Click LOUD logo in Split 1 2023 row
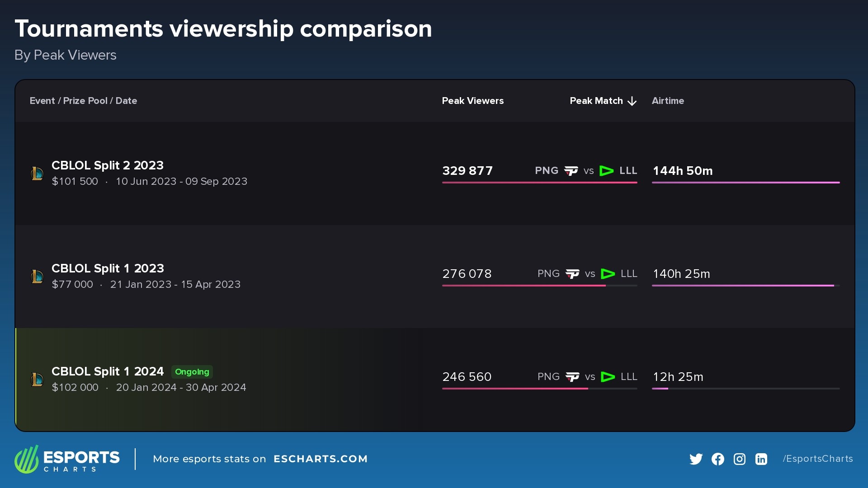 click(608, 274)
